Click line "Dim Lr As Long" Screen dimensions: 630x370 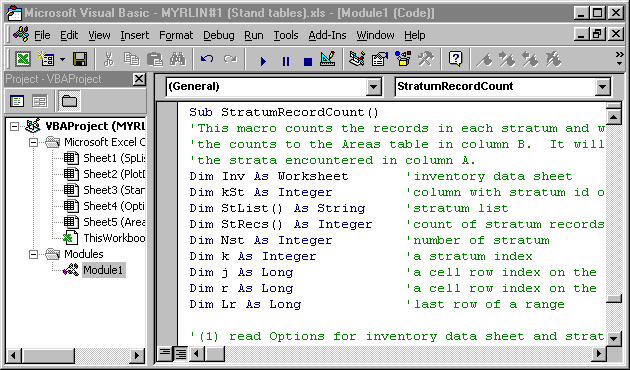click(x=245, y=304)
